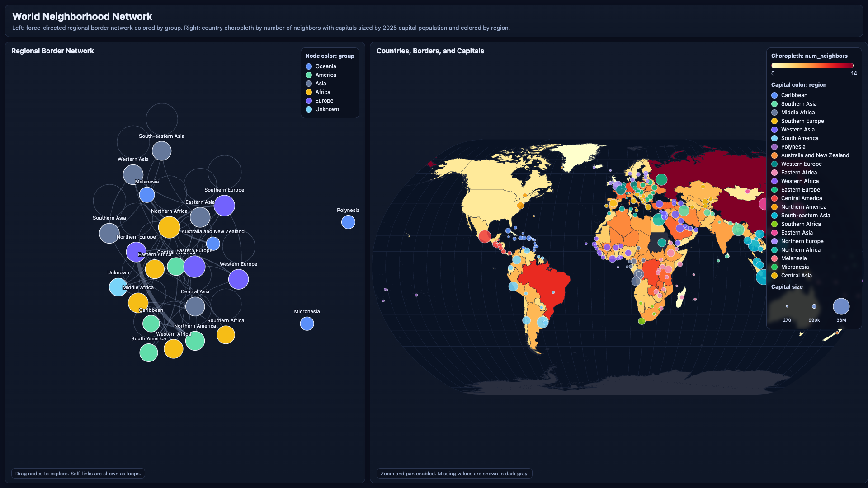Viewport: 868px width, 488px height.
Task: Select the Central Asia node
Action: 195,307
